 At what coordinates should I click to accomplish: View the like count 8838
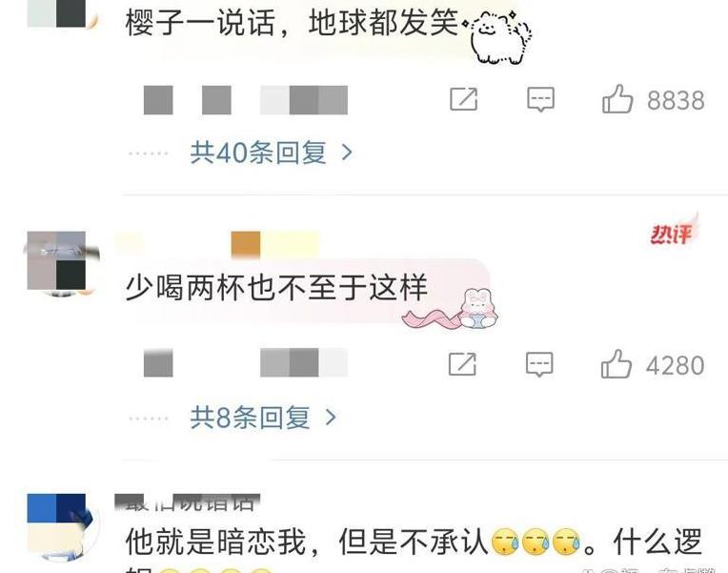pos(676,100)
